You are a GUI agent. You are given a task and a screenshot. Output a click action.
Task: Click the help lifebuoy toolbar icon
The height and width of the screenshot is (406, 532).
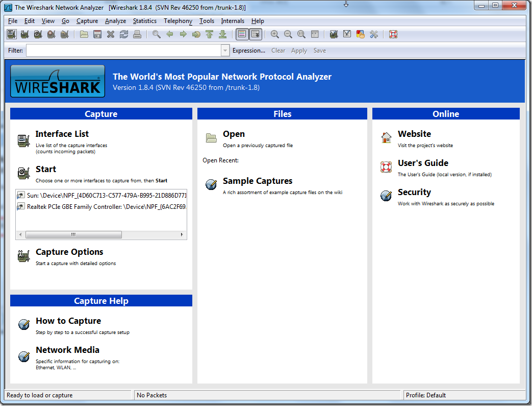click(393, 34)
